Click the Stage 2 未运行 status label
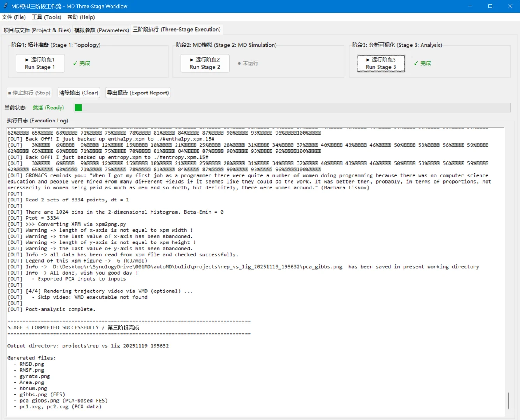Viewport: 520px width, 420px height. (248, 63)
